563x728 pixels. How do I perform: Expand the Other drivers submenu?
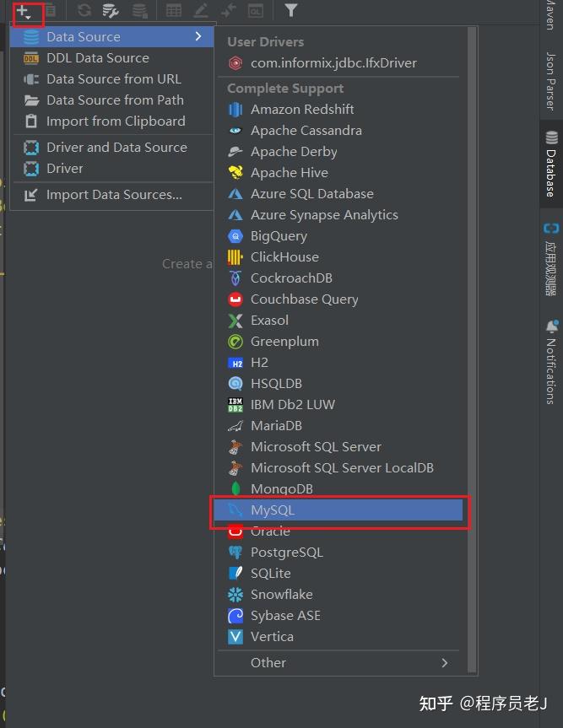click(x=445, y=662)
